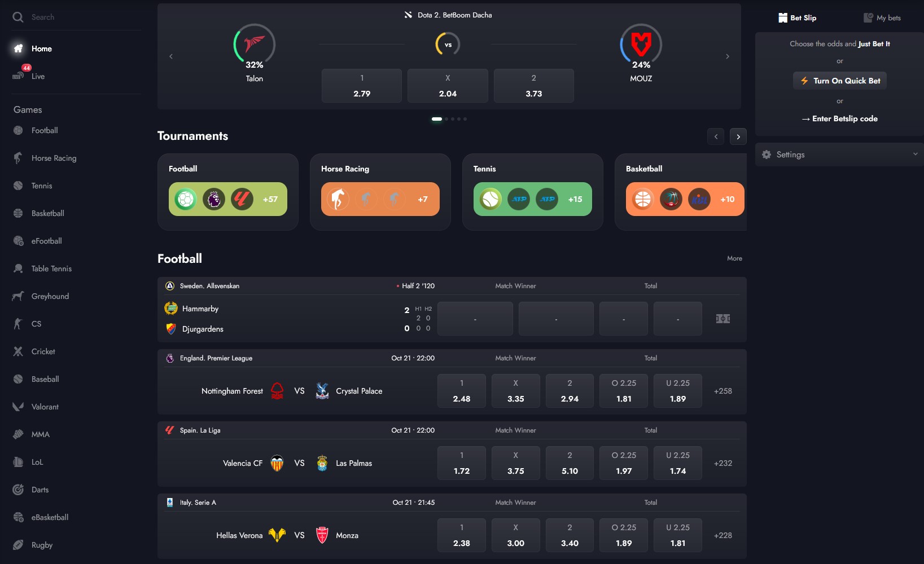This screenshot has height=564, width=924.
Task: Click the Darts sidebar icon
Action: coord(18,490)
